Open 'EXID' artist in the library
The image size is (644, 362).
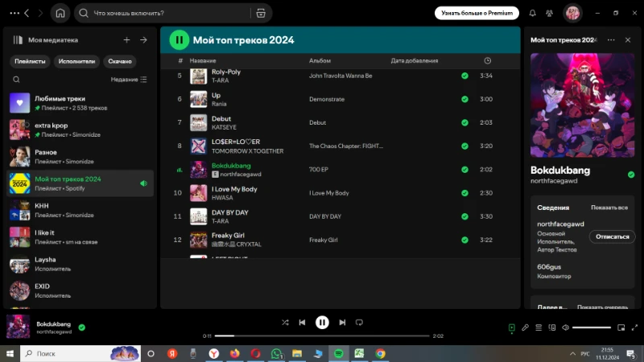pyautogui.click(x=80, y=290)
